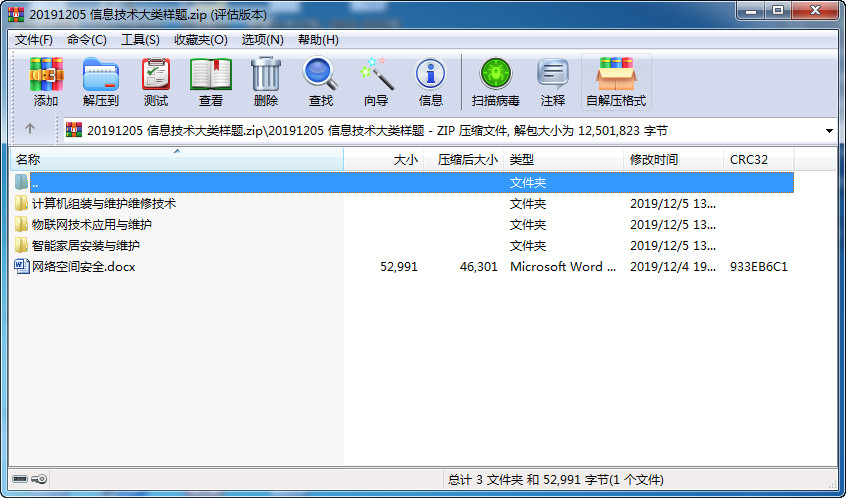Open the 工具(S) menu
Image resolution: width=846 pixels, height=498 pixels.
[140, 40]
